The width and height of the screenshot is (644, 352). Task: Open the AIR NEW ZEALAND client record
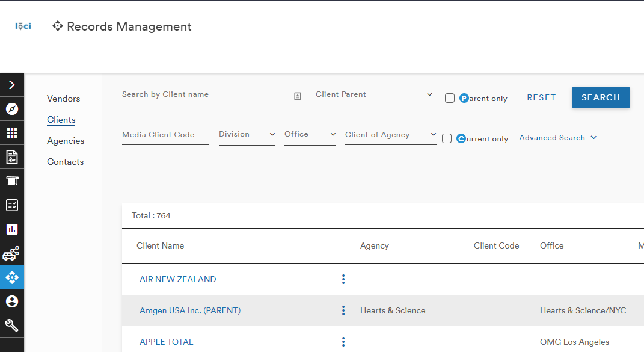click(178, 279)
